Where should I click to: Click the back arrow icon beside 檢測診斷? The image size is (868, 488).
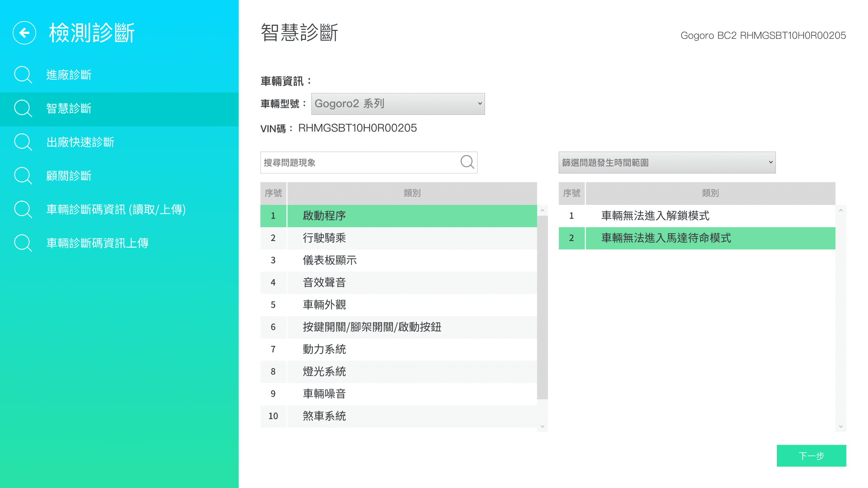click(24, 33)
